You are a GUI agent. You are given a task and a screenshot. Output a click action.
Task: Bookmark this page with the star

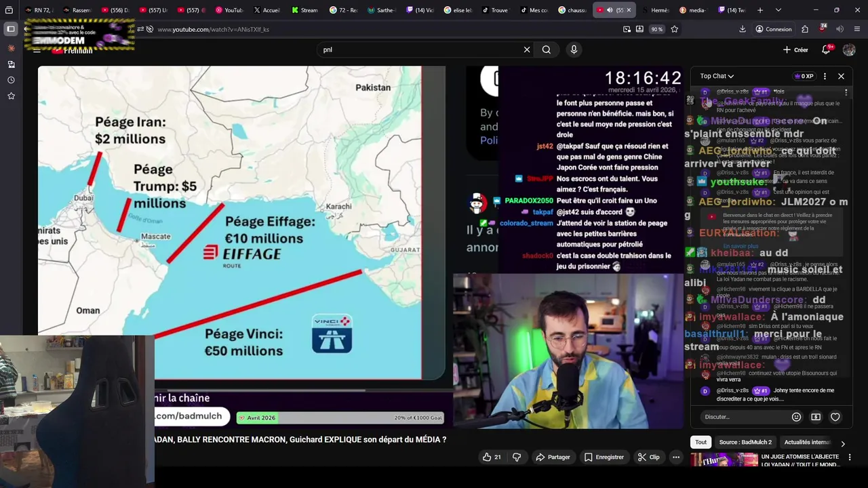tap(674, 29)
